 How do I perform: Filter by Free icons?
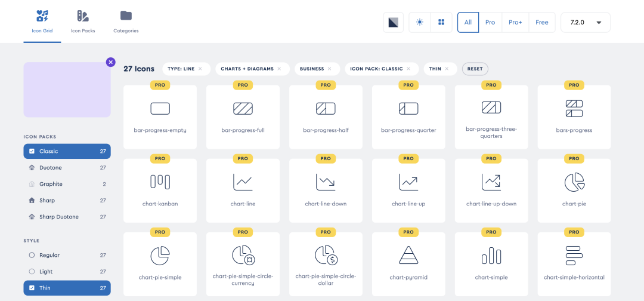click(541, 22)
